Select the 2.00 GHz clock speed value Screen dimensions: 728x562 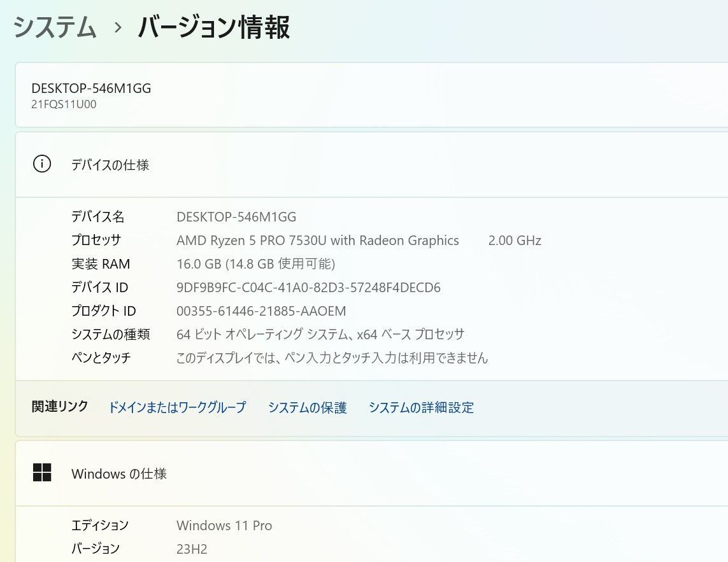click(x=515, y=241)
